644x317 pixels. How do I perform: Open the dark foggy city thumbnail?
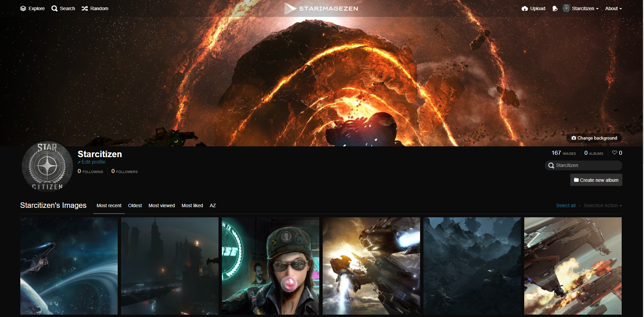pyautogui.click(x=170, y=266)
